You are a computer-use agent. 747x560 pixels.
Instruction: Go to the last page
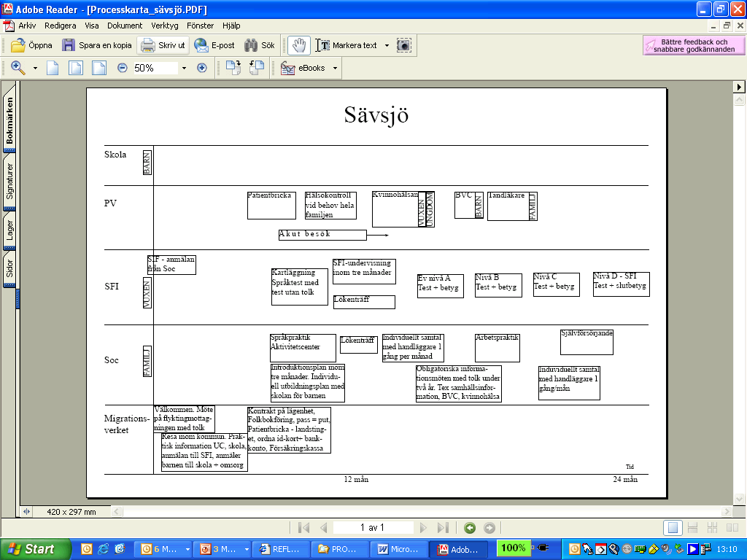point(443,528)
